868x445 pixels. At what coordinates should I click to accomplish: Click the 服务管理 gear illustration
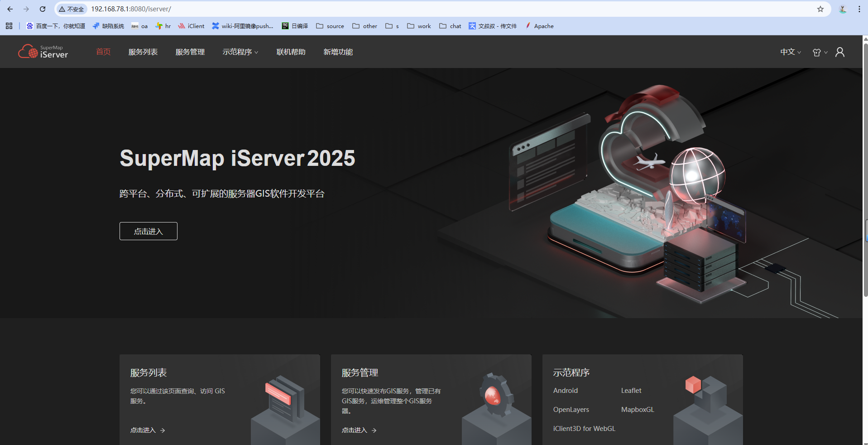tap(497, 408)
